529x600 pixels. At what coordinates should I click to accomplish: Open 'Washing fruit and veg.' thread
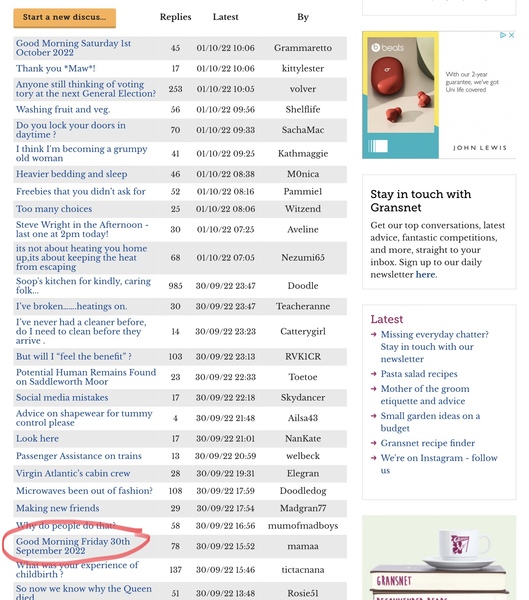point(63,109)
